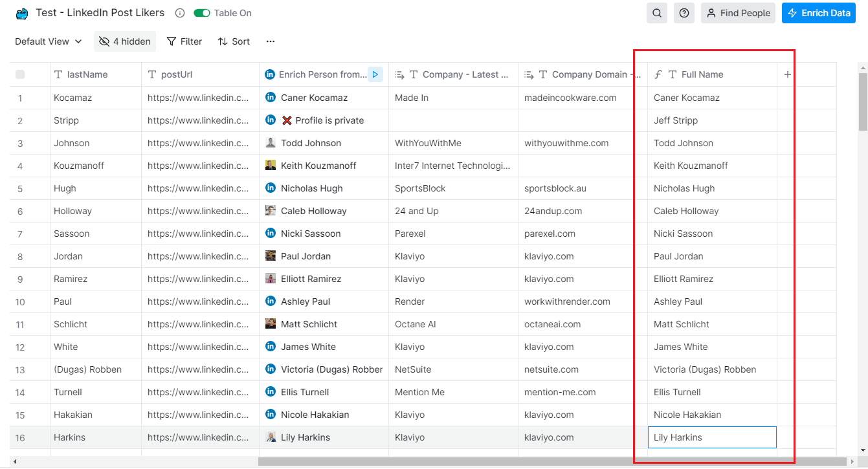
Task: Click LinkedIn icon beside Nicholas Hugh
Action: pos(271,188)
